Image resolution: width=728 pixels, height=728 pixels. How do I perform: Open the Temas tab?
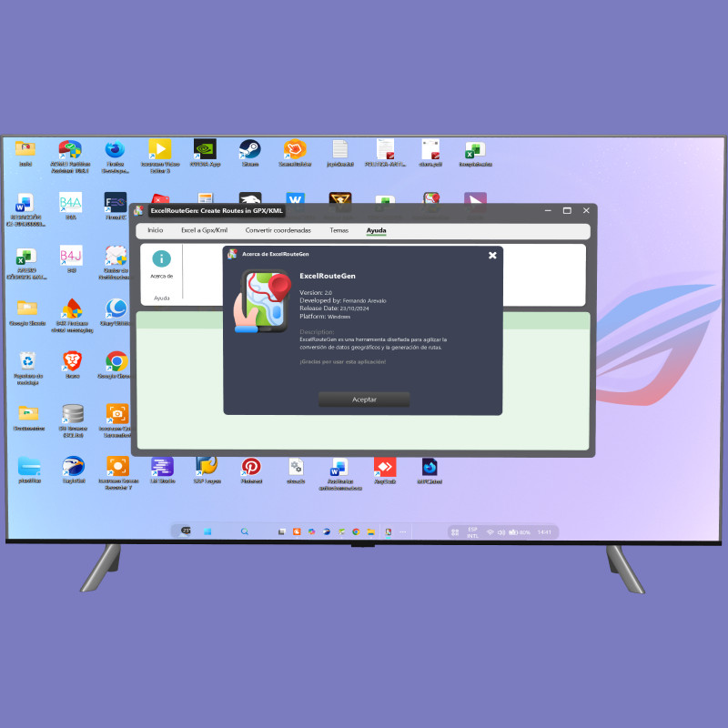click(339, 231)
